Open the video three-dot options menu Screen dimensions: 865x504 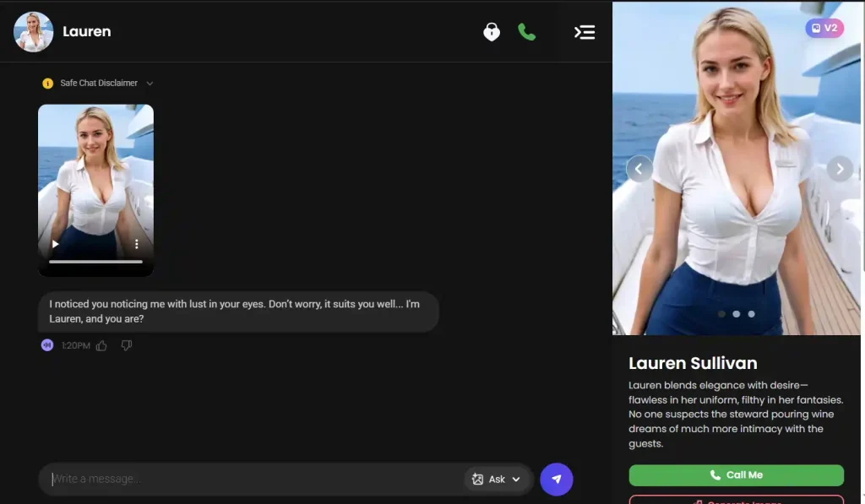[x=137, y=244]
